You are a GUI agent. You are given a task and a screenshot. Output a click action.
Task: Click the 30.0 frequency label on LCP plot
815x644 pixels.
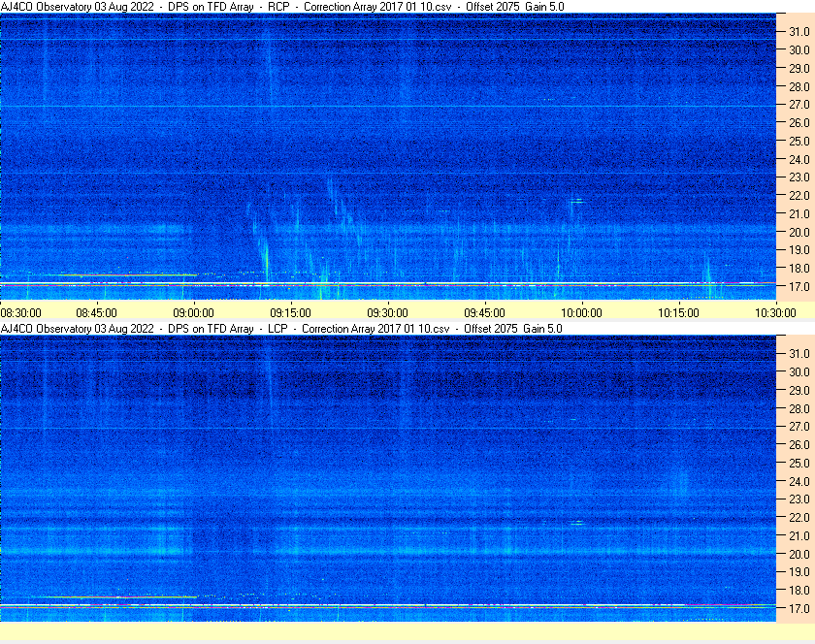tap(799, 371)
